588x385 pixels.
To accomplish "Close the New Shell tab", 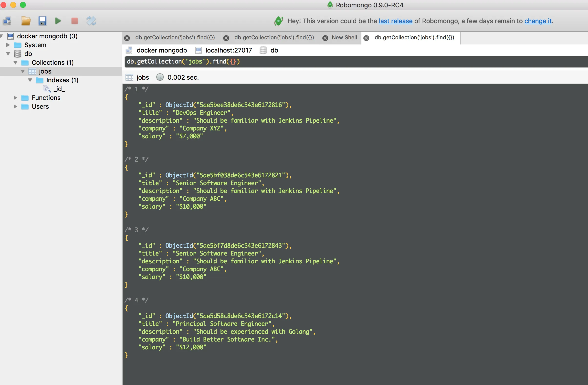I will click(x=325, y=38).
